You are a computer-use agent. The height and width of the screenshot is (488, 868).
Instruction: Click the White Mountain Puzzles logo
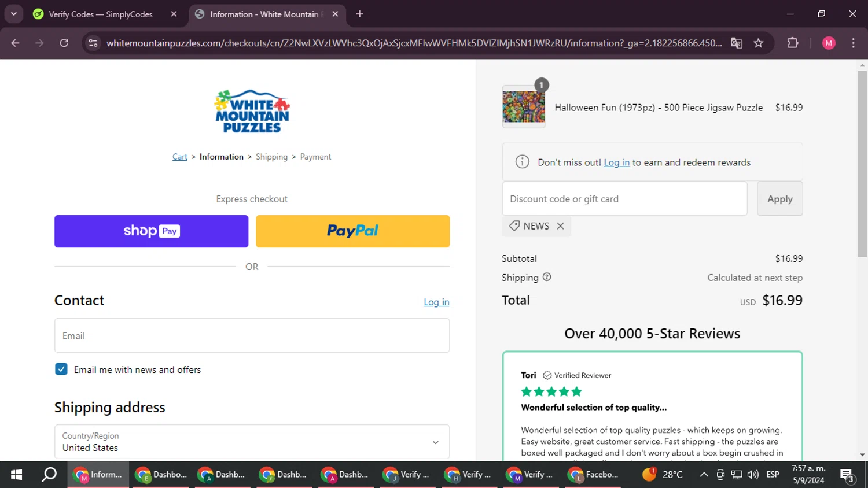252,112
